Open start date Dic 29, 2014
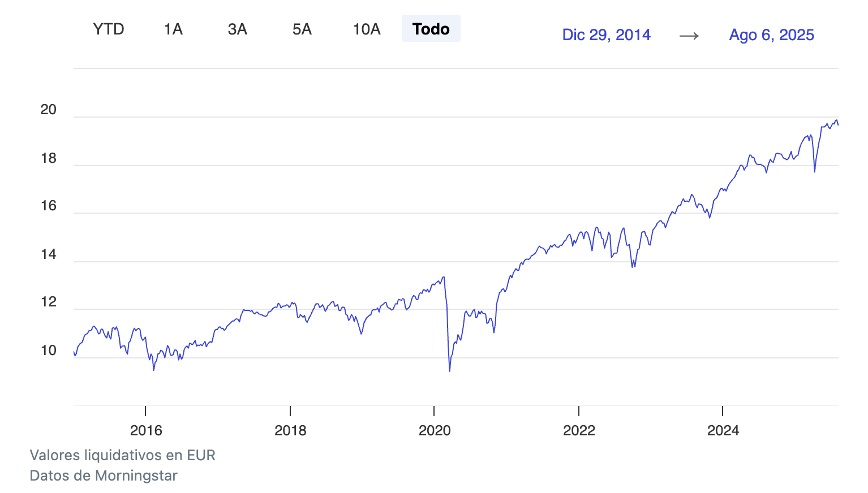Screen dimensions: 868x493 (x=606, y=35)
